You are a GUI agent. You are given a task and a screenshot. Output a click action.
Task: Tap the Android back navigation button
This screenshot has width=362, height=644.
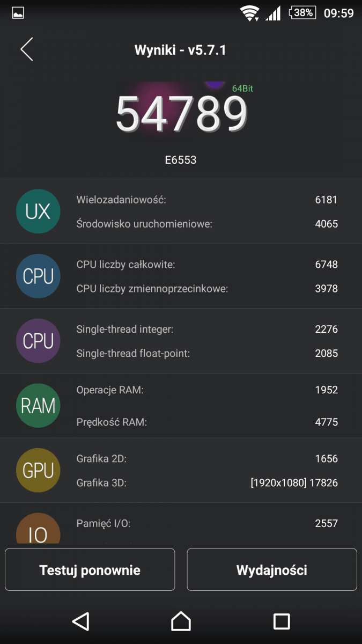click(80, 621)
